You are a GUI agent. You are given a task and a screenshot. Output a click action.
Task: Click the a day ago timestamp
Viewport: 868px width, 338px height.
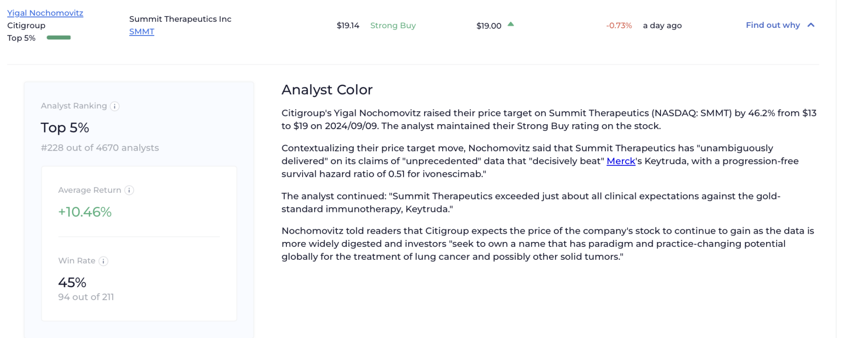662,26
